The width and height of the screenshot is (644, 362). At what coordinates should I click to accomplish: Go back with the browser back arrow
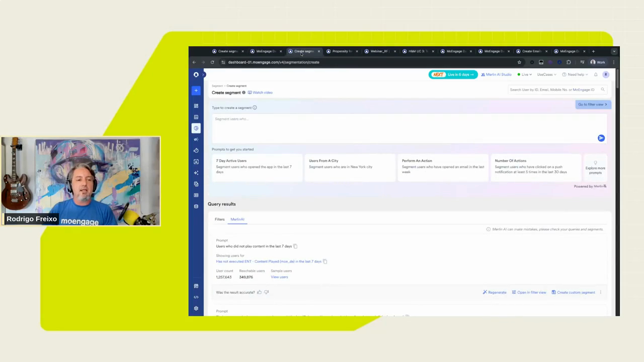(194, 62)
